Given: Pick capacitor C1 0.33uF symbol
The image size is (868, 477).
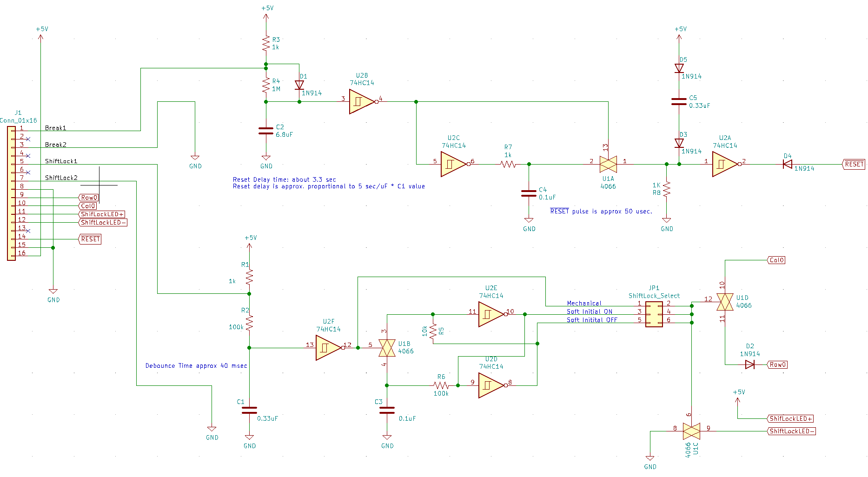Looking at the screenshot, I should click(249, 411).
